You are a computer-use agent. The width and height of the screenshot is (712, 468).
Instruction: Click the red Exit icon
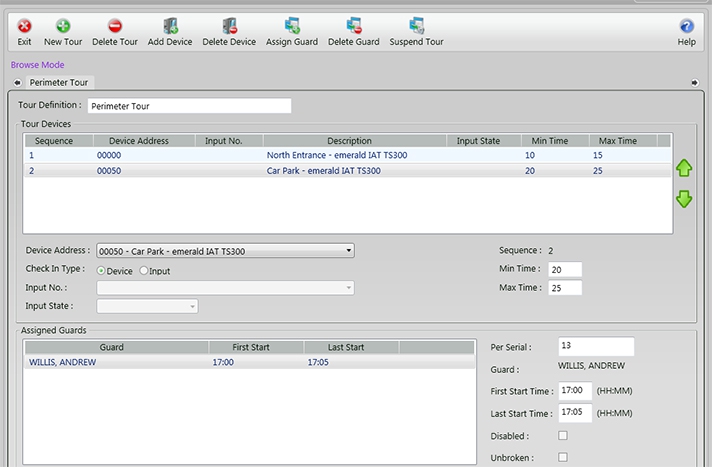pyautogui.click(x=25, y=26)
